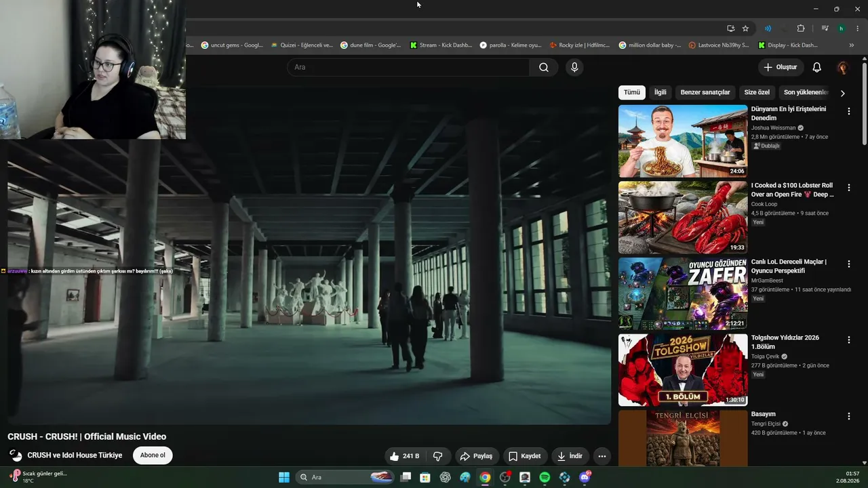Click the Kaydet save button
Viewport: 868px width, 488px height.
(x=525, y=456)
